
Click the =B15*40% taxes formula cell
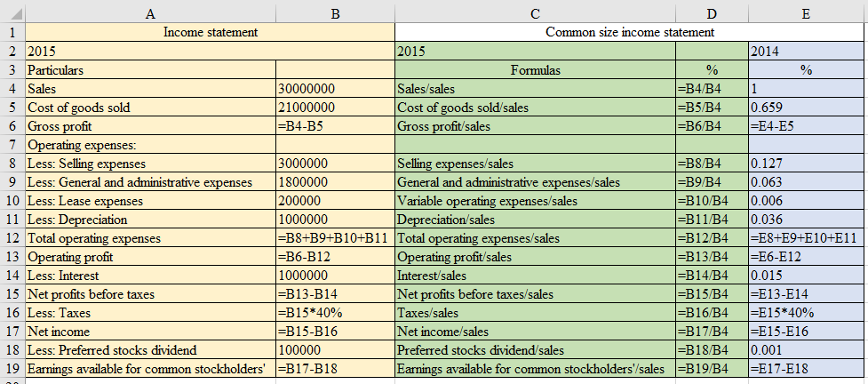click(x=335, y=313)
